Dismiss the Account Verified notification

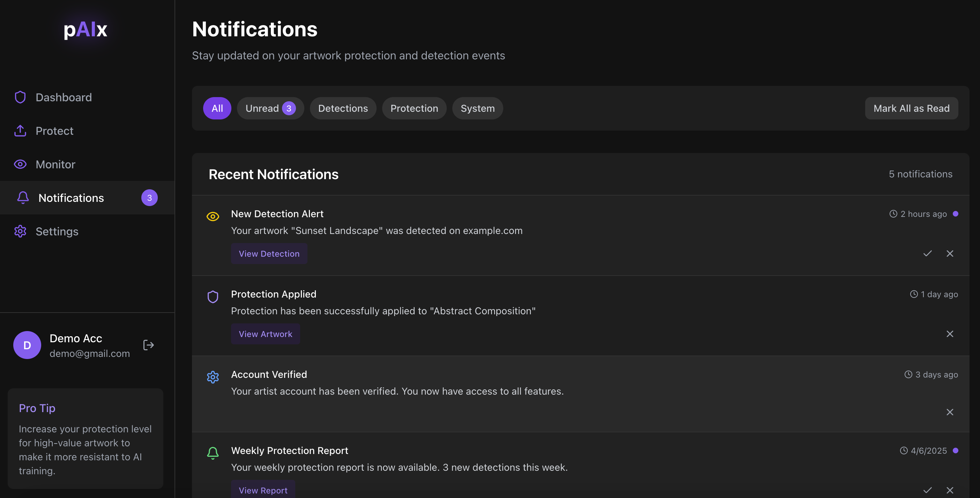pos(950,412)
